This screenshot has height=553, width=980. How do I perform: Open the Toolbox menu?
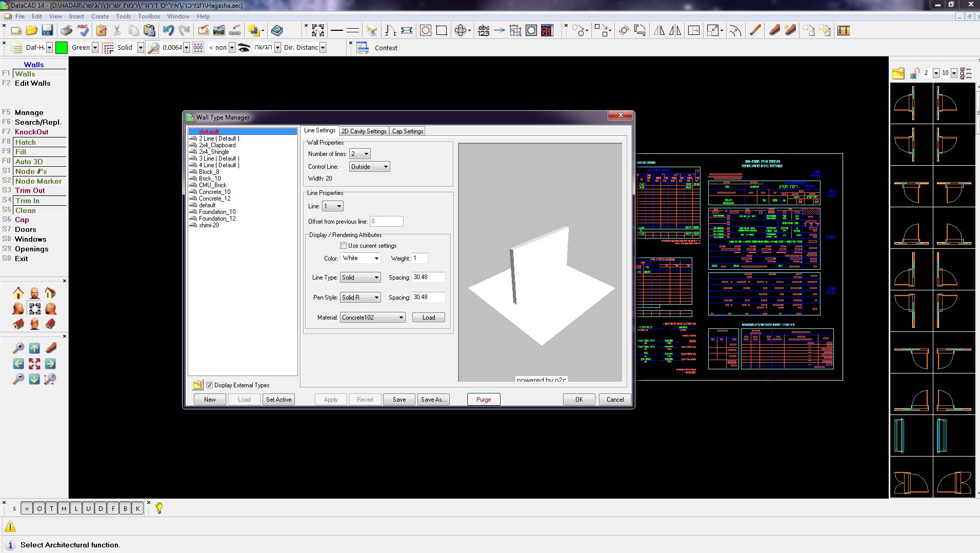149,16
